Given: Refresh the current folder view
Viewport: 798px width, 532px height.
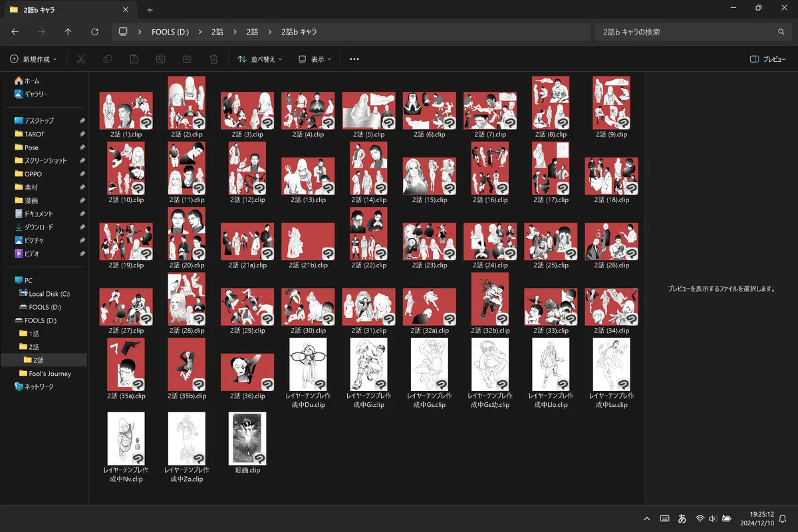Looking at the screenshot, I should point(94,32).
